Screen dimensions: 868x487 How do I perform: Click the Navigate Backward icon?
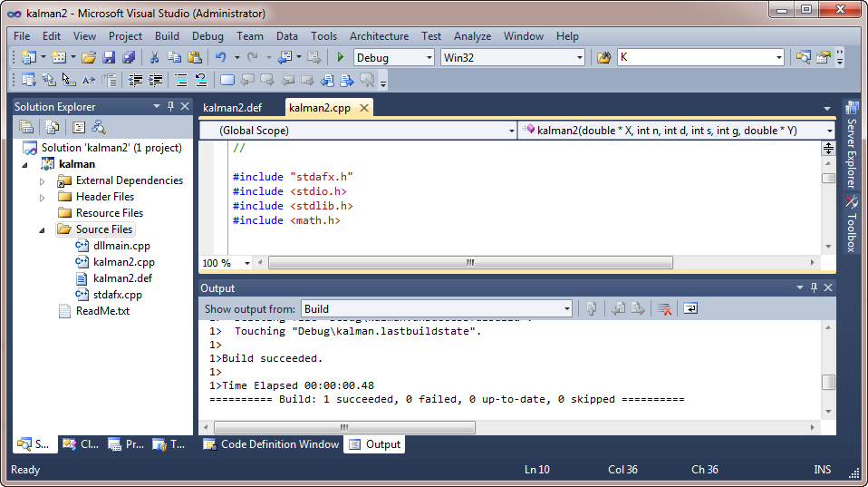point(285,57)
